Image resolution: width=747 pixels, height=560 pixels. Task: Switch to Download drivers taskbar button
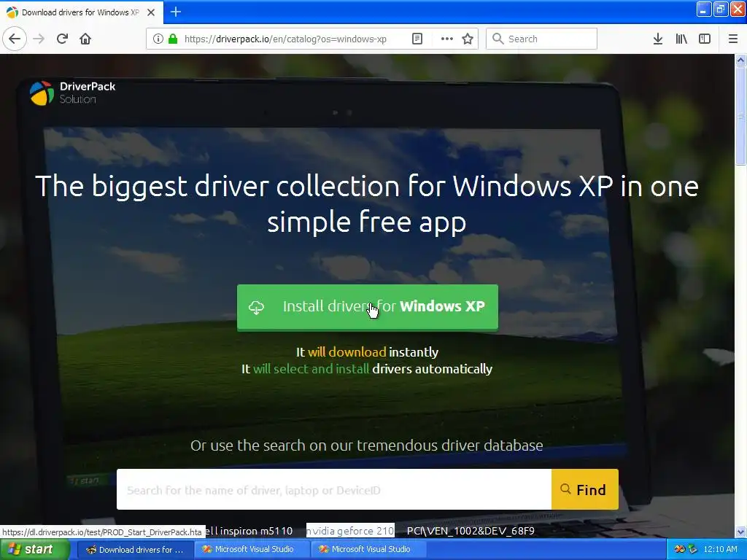pyautogui.click(x=135, y=550)
